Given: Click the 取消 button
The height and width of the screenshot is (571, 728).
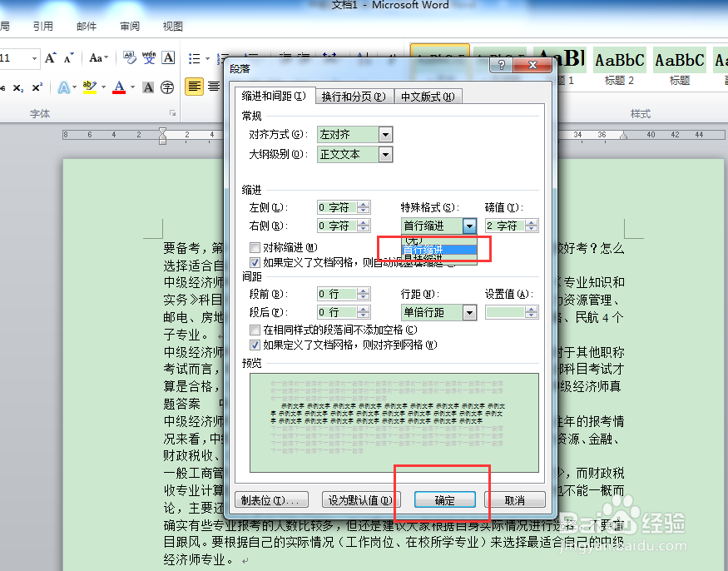Looking at the screenshot, I should (x=515, y=500).
